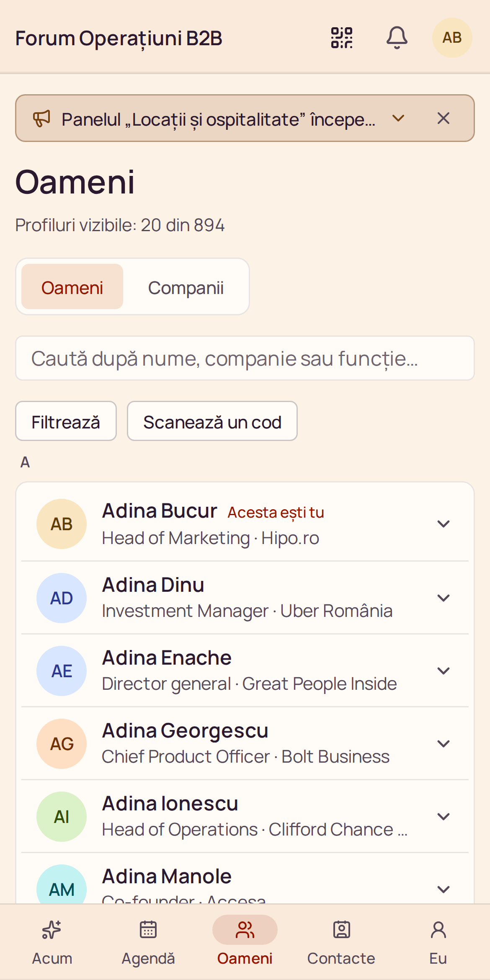Focus the name, company or role search field
This screenshot has width=490, height=980.
[245, 358]
